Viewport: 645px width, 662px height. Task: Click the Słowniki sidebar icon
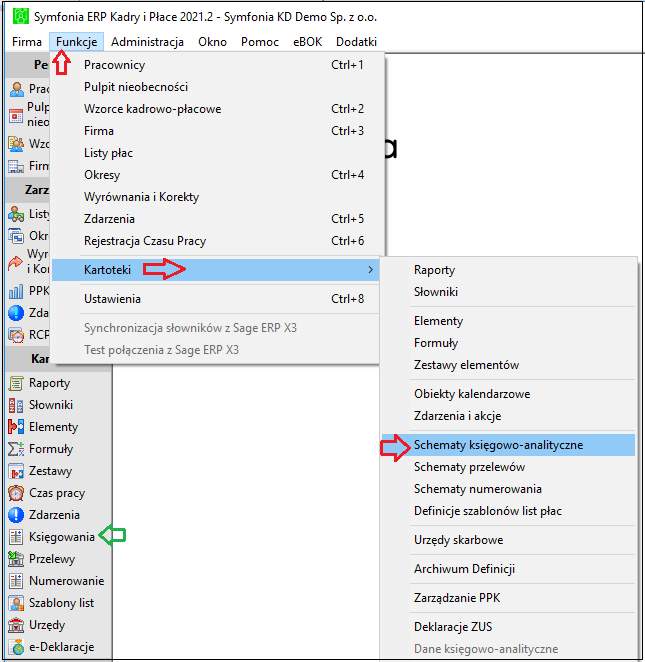point(16,405)
